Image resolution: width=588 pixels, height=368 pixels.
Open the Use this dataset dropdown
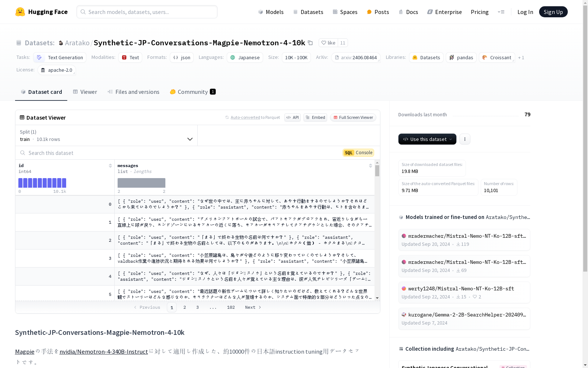(x=427, y=139)
